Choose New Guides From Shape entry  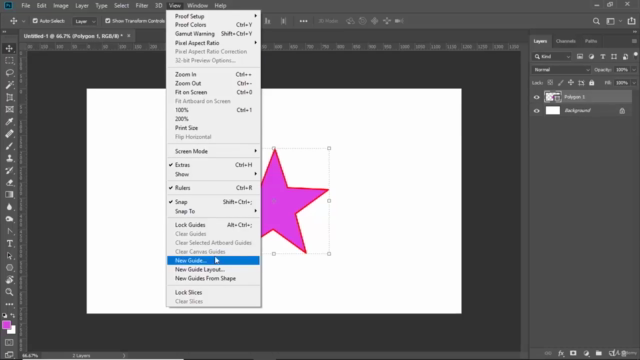click(x=213, y=278)
